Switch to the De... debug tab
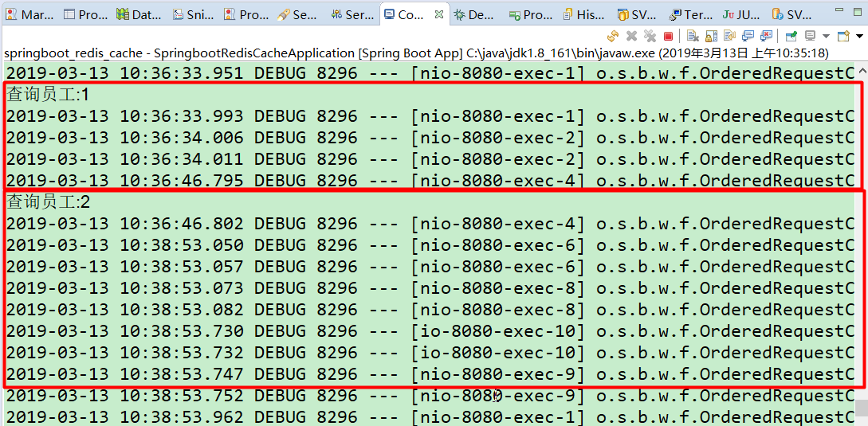The image size is (868, 426). point(474,15)
